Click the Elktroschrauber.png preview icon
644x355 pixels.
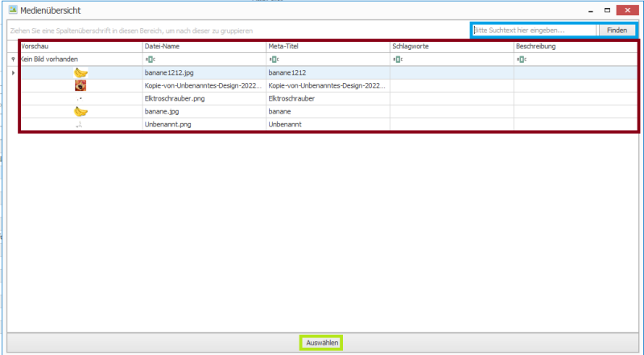pyautogui.click(x=80, y=98)
